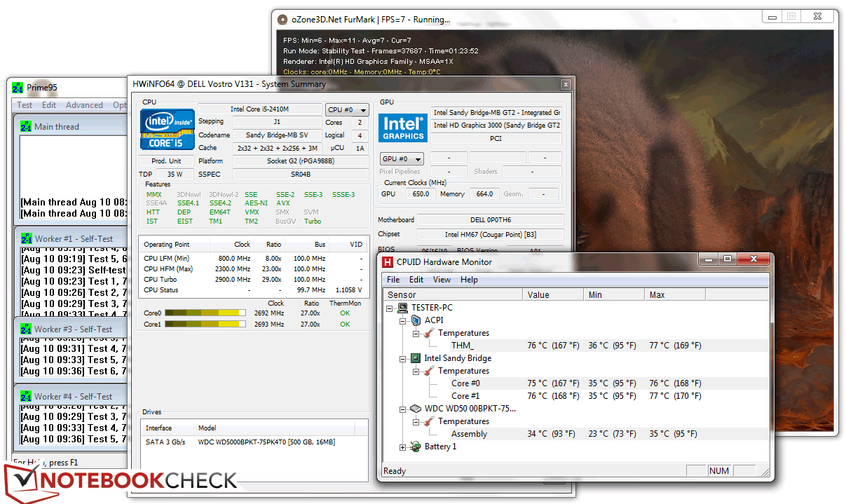
Task: Click the Main thread window icon
Action: click(x=26, y=126)
